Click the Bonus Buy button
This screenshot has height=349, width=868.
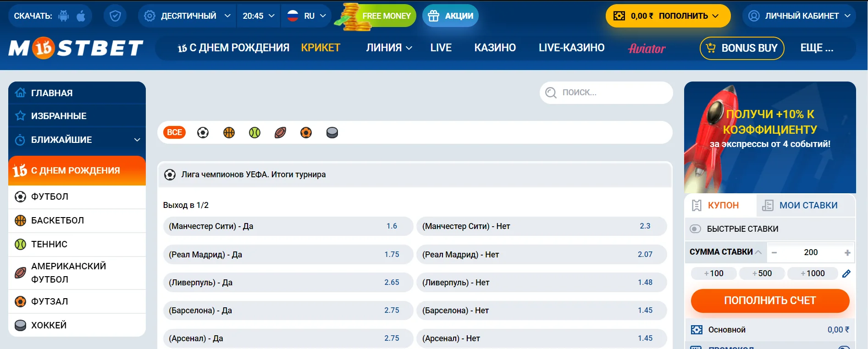coord(741,48)
